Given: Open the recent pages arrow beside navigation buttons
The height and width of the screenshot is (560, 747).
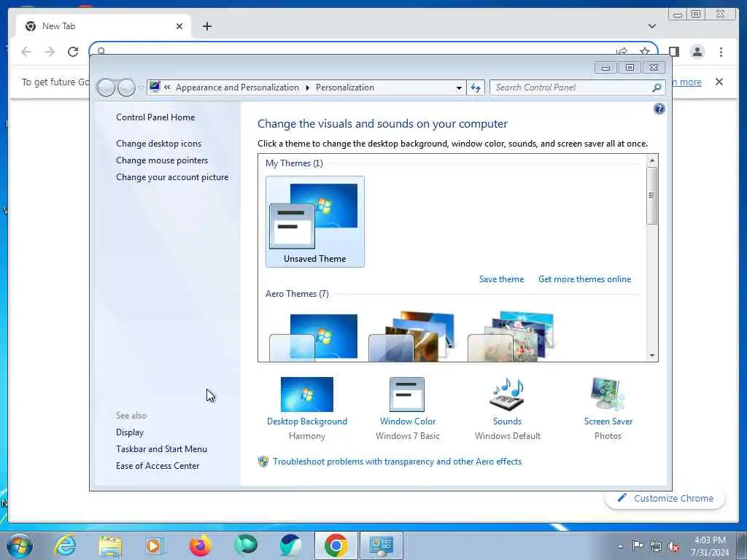Looking at the screenshot, I should (140, 88).
